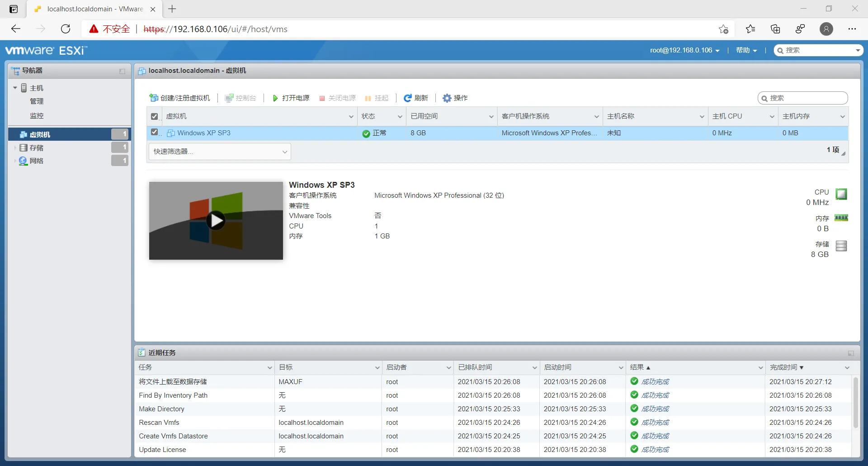The image size is (868, 466).
Task: Click 成功完成 link for Update License task
Action: pos(655,450)
